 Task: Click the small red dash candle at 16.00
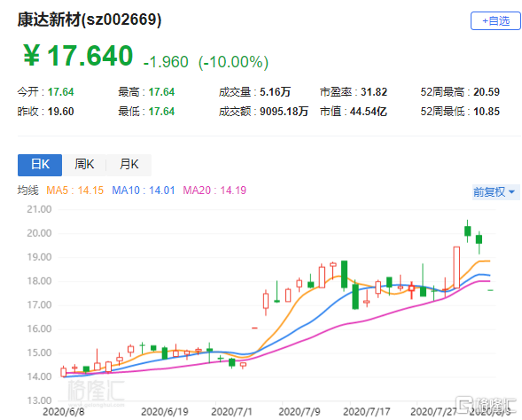point(254,328)
